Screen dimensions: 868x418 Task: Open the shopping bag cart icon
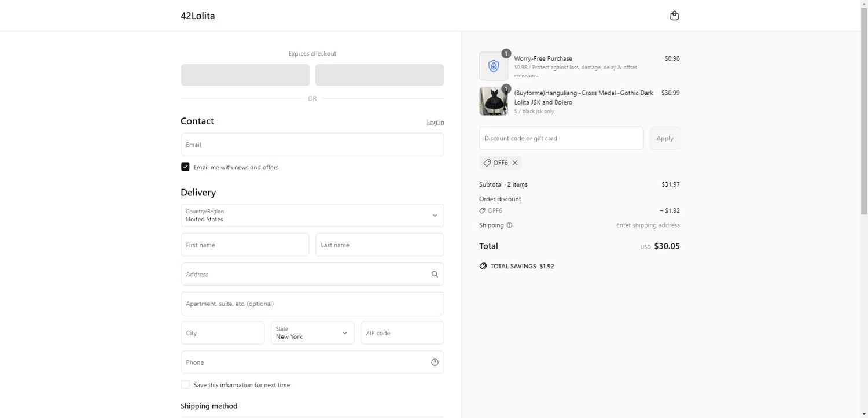pyautogui.click(x=674, y=16)
